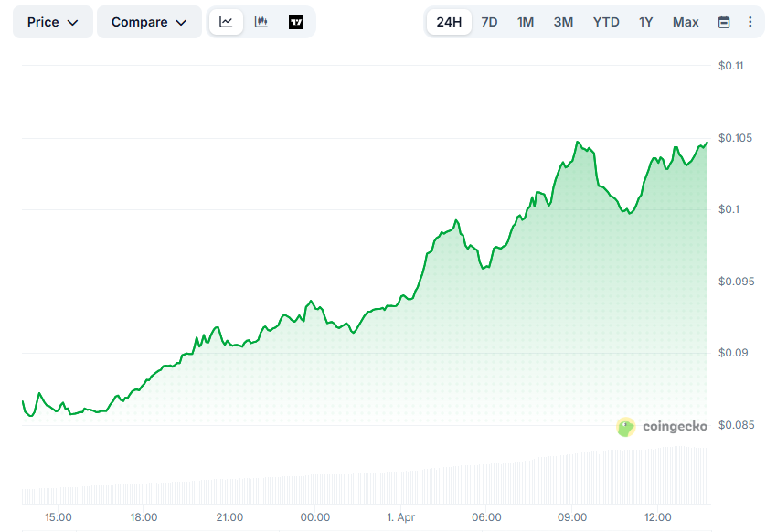Open the calendar date range picker
Image resolution: width=766 pixels, height=532 pixels.
(726, 21)
